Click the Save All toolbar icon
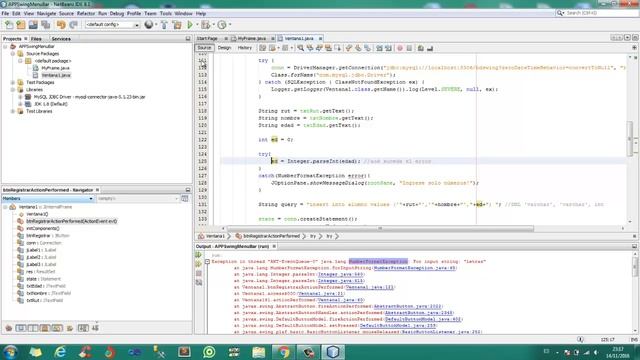The image size is (640, 360). [46, 25]
